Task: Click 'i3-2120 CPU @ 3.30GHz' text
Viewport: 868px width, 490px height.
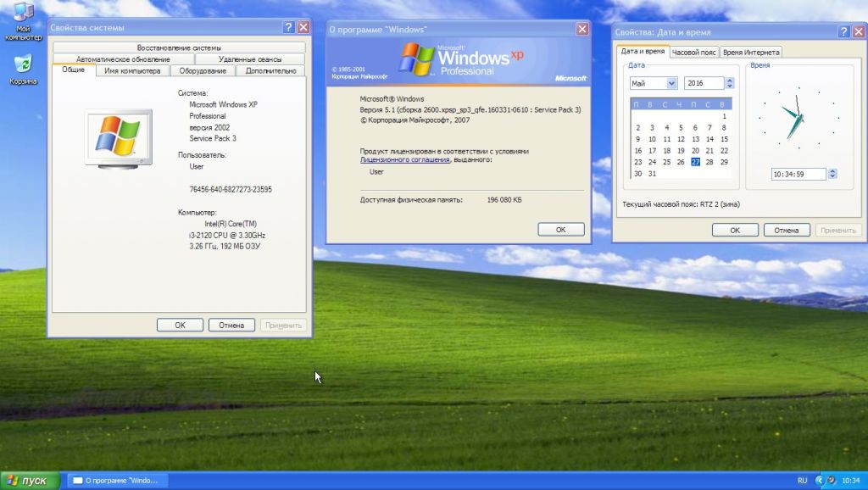Action: tap(226, 236)
